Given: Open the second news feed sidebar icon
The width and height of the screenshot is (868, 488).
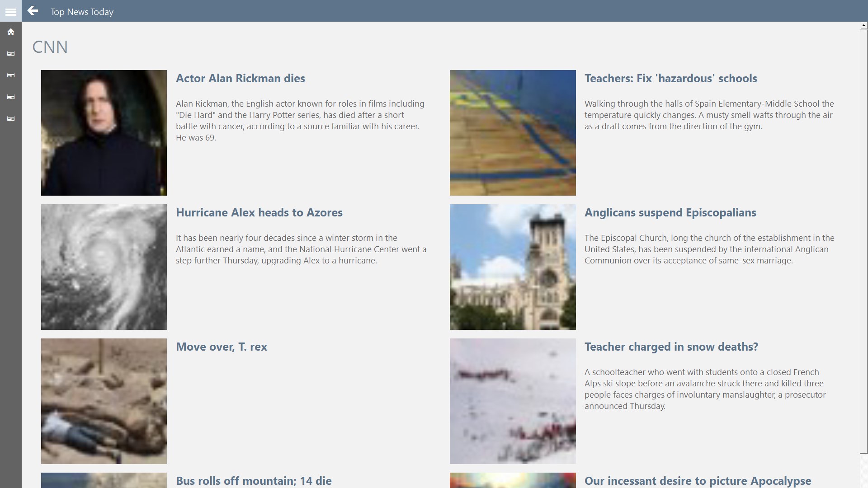Looking at the screenshot, I should [11, 75].
